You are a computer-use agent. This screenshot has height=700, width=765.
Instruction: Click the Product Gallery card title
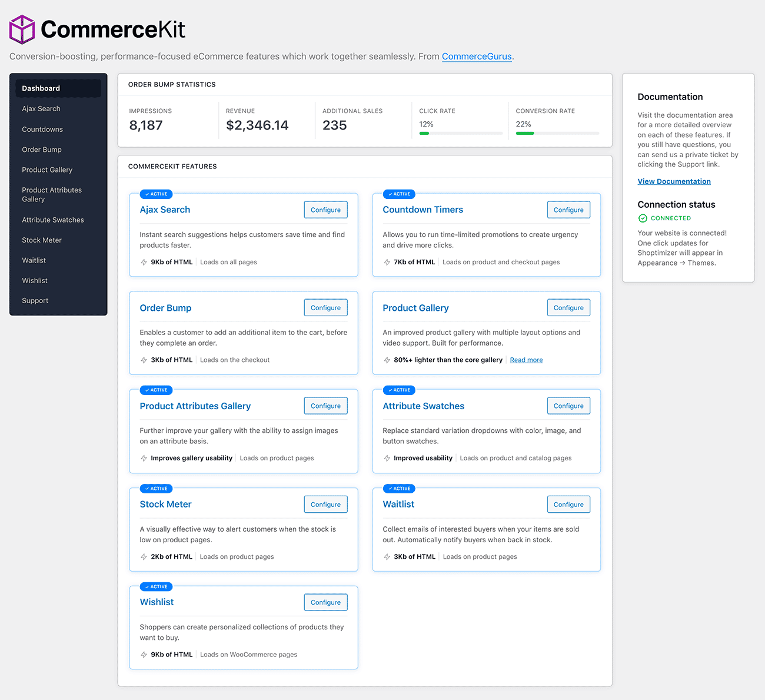[x=415, y=308]
